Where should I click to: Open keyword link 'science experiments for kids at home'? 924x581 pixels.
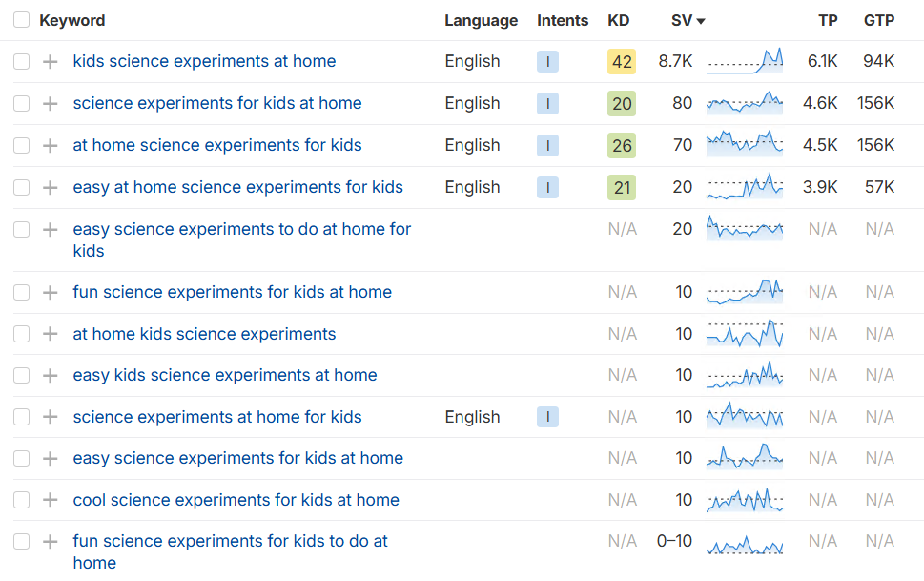216,103
